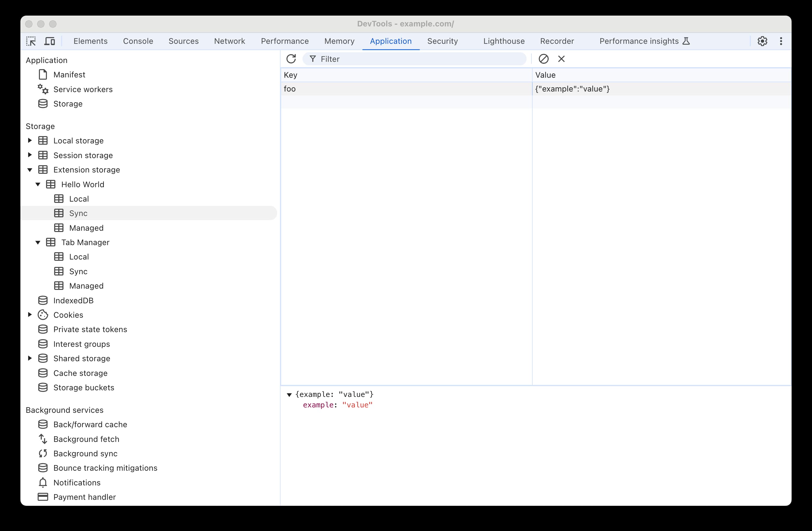Switch to the Application tab
Screen dimensions: 812x531
point(391,41)
